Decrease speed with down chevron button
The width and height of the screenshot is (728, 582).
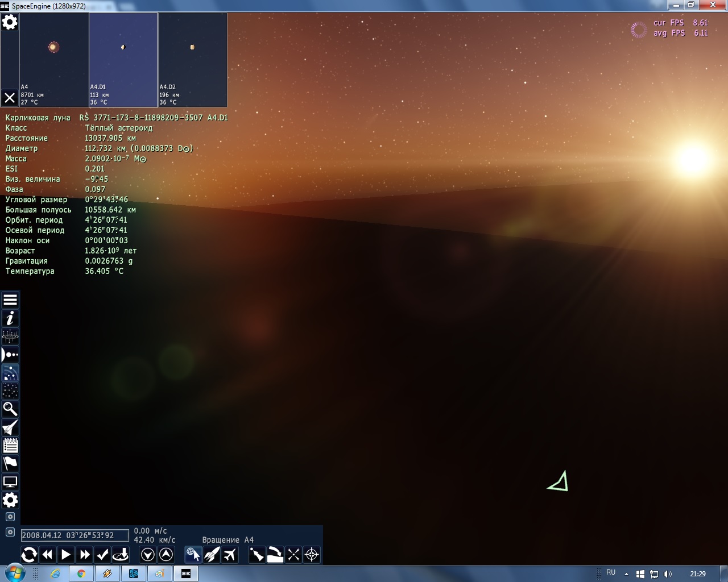click(x=148, y=555)
